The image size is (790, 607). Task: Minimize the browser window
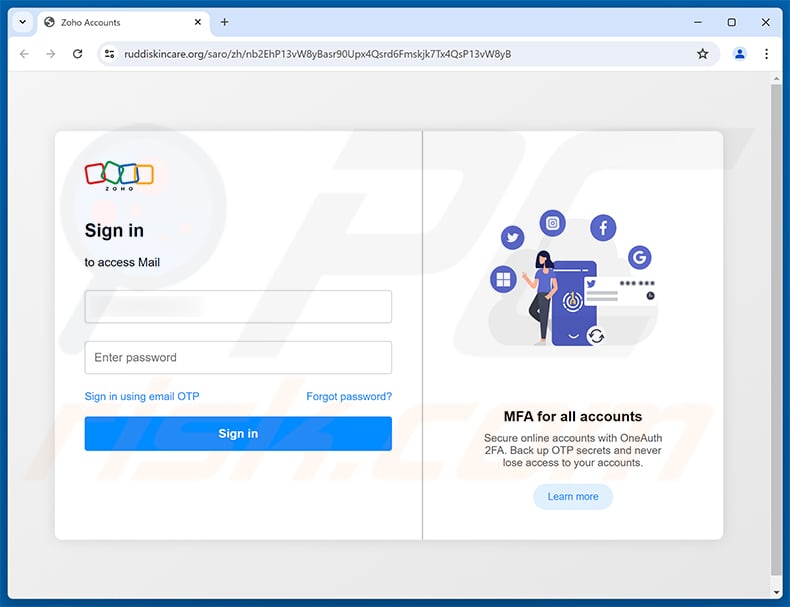[x=697, y=22]
